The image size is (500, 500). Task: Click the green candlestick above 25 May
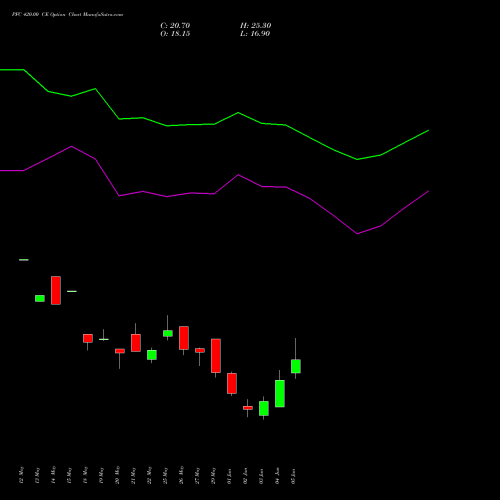point(168,333)
